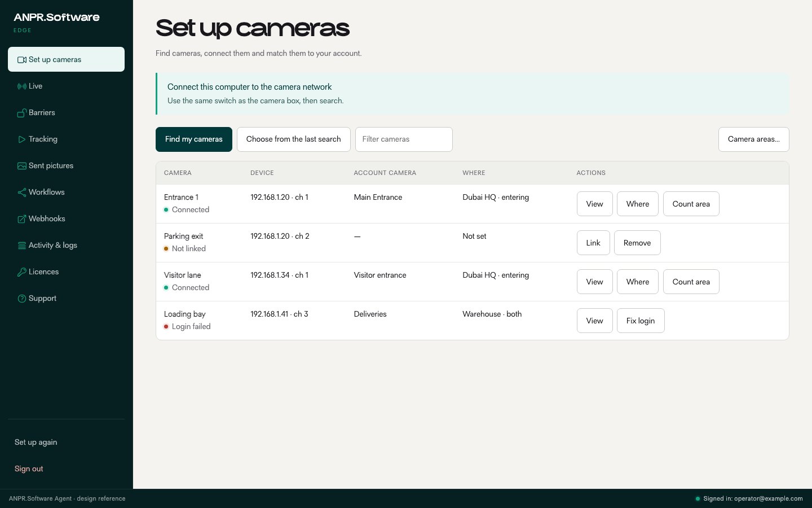Viewport: 812px width, 508px height.
Task: Open Count area for Entrance 1
Action: pyautogui.click(x=691, y=204)
